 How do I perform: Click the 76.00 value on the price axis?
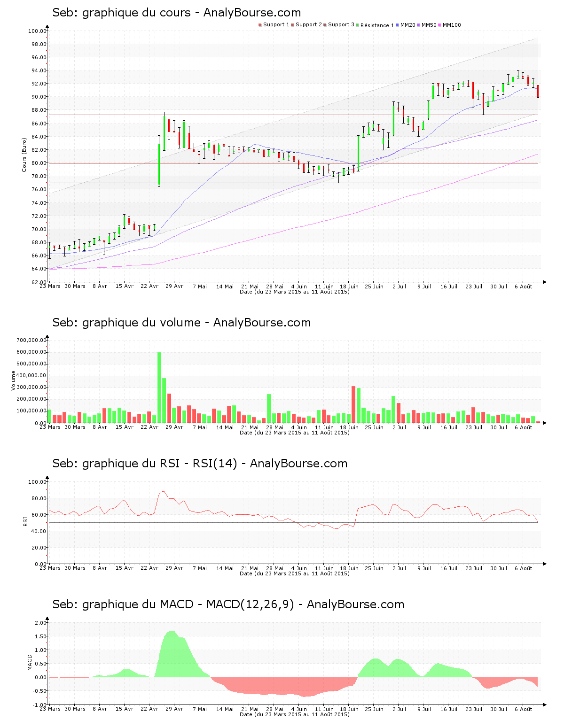38,190
